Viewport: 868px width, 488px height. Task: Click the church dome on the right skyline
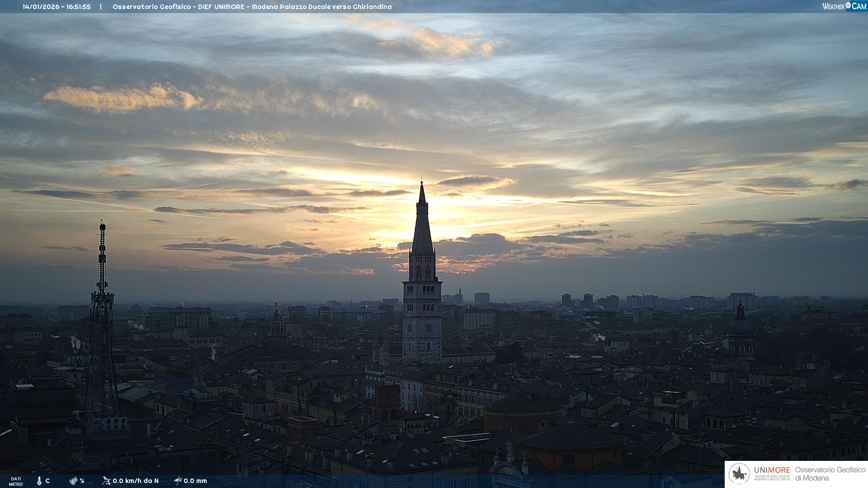(741, 325)
